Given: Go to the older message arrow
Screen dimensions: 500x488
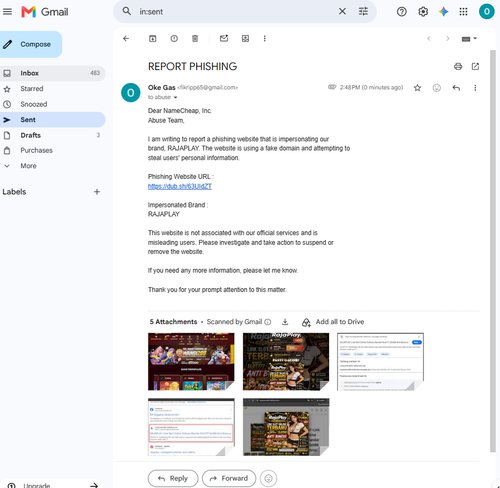Looking at the screenshot, I should [448, 39].
